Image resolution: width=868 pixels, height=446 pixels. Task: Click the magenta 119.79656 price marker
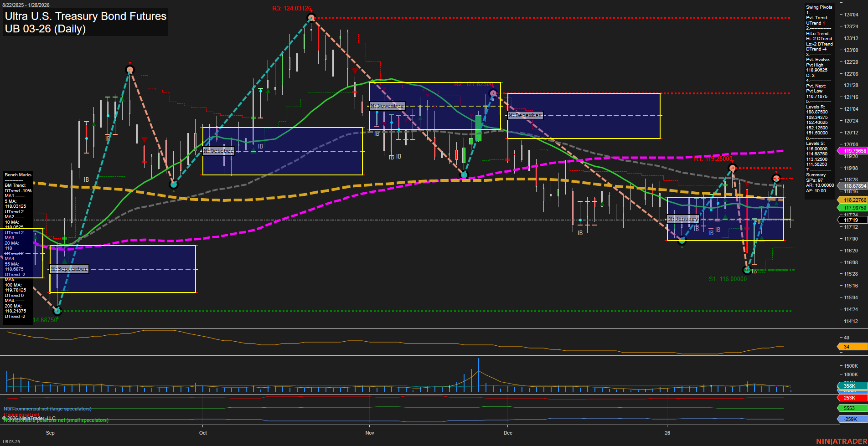point(852,150)
